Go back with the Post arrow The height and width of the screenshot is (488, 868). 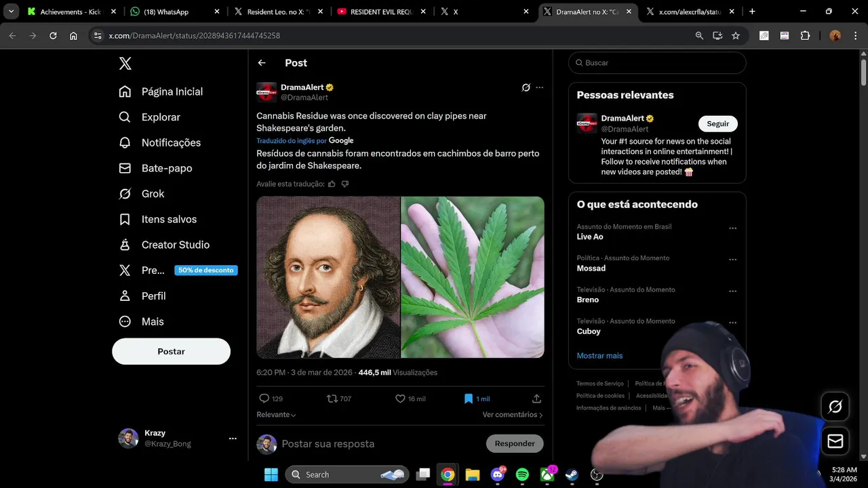tap(262, 63)
